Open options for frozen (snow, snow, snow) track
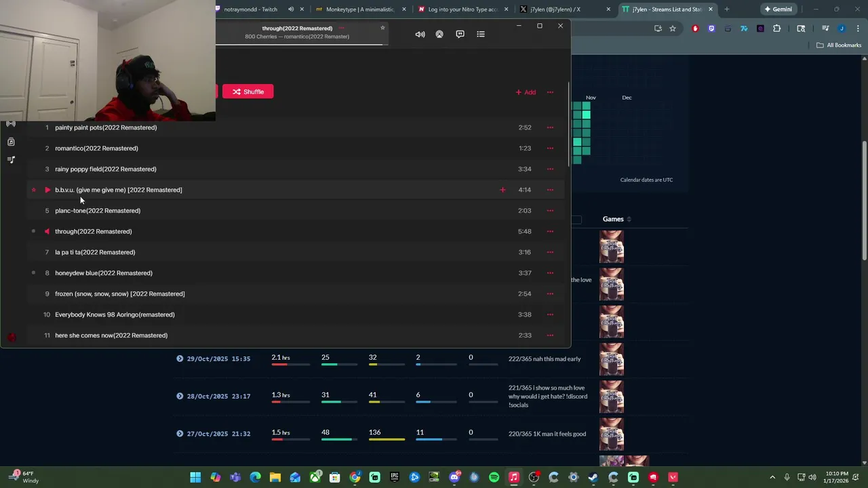This screenshot has width=868, height=488. coord(550,293)
